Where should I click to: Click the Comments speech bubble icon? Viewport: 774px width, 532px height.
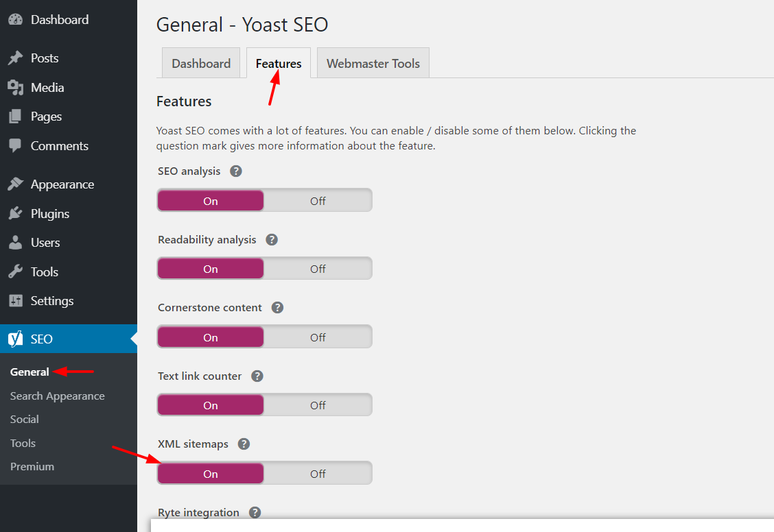[15, 146]
